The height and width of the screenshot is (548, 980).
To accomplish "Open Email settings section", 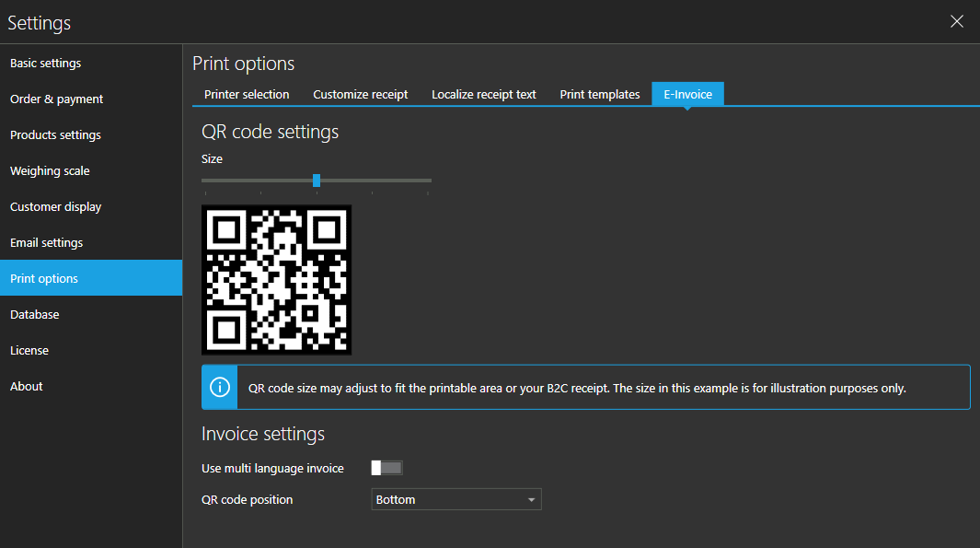I will coord(91,243).
